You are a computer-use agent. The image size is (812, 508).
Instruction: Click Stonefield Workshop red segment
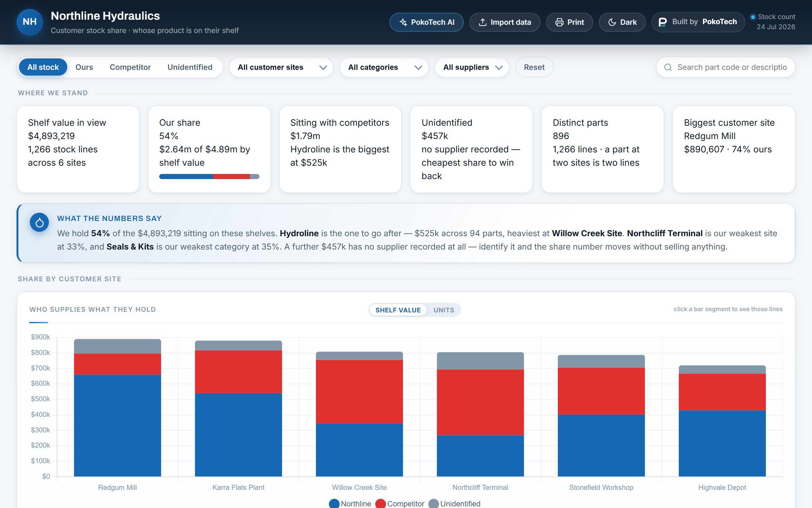click(x=601, y=391)
